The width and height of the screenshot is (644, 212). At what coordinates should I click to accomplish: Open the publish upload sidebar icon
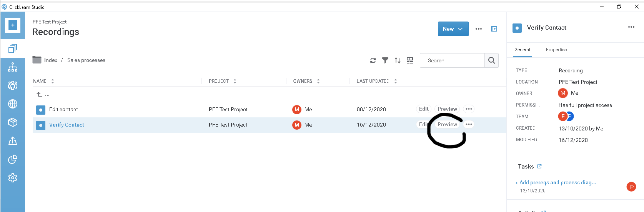point(13,141)
